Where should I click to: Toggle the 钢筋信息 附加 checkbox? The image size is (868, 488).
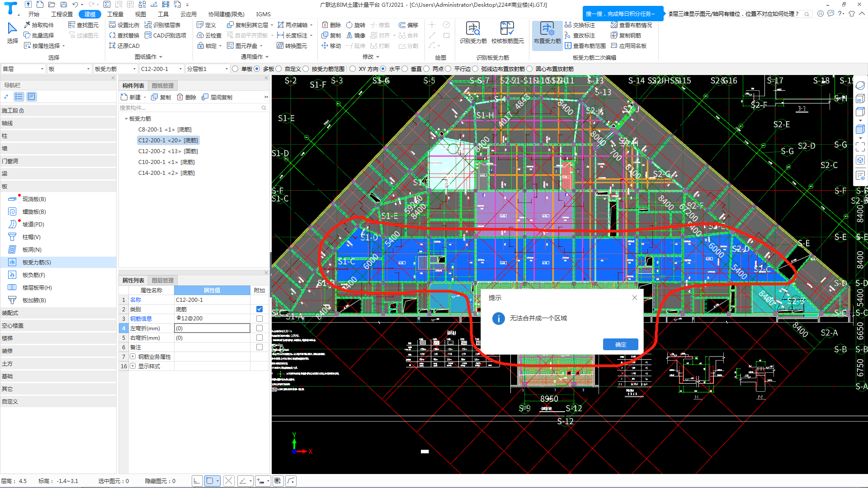click(x=259, y=319)
